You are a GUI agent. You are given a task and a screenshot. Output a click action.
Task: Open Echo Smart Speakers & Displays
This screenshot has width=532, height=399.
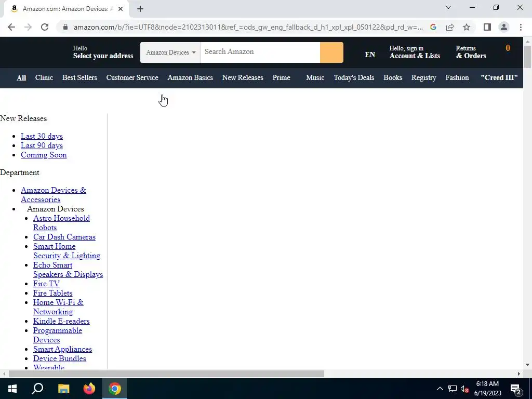tap(68, 270)
